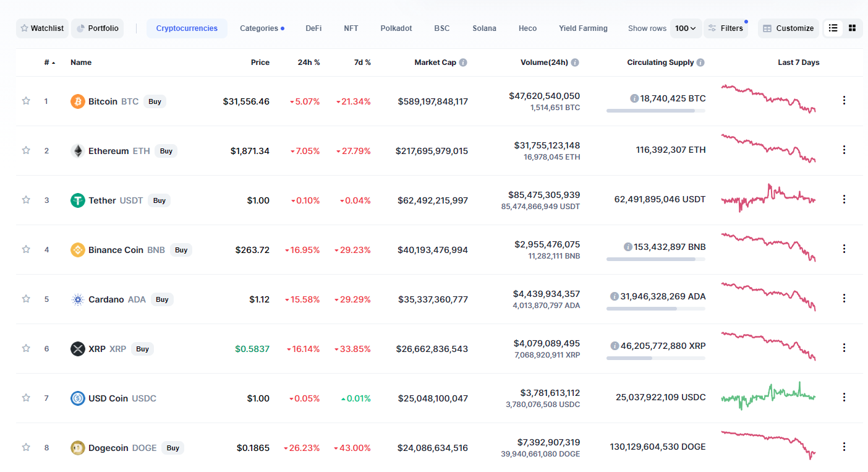Open Bitcoin 7-day sparkline chart
This screenshot has width=868, height=472.
[x=768, y=100]
